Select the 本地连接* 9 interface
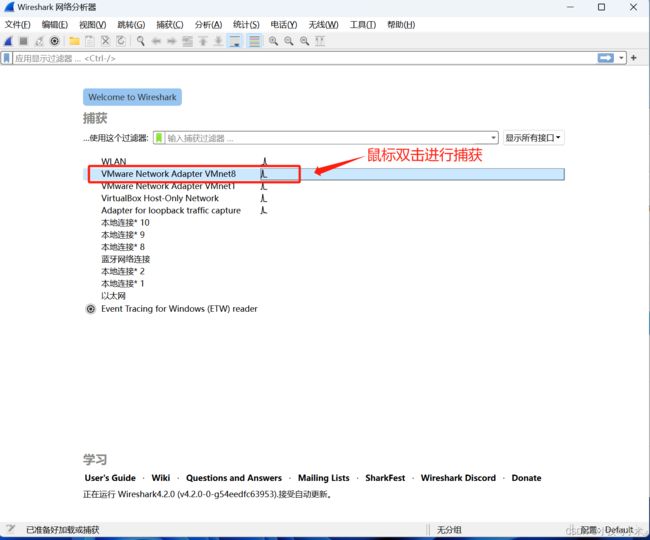 coord(323,235)
